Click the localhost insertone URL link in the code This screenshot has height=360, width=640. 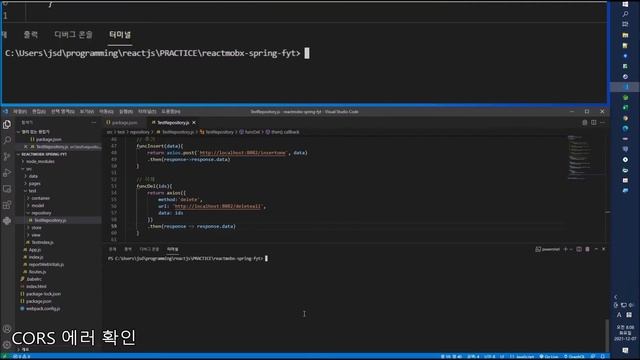tap(242, 153)
